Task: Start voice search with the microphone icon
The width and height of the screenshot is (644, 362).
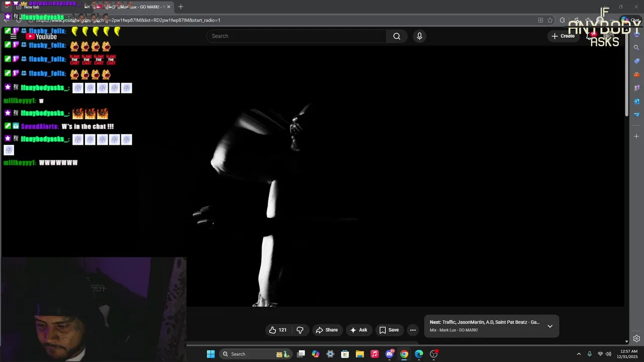Action: pyautogui.click(x=419, y=36)
